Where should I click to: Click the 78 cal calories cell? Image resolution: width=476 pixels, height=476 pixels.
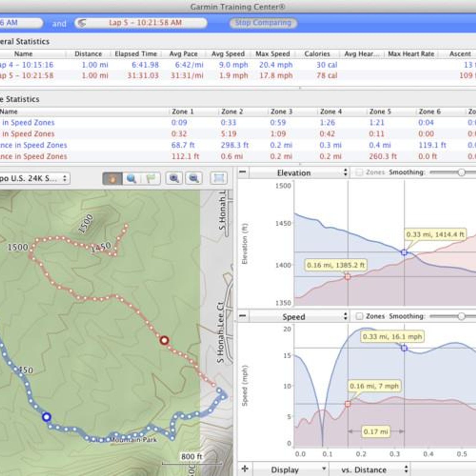(x=327, y=76)
